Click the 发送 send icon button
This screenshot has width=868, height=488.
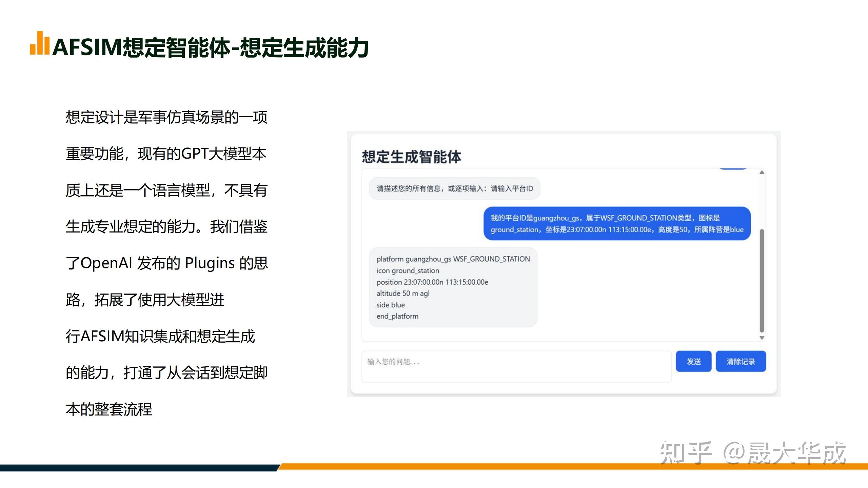point(694,361)
